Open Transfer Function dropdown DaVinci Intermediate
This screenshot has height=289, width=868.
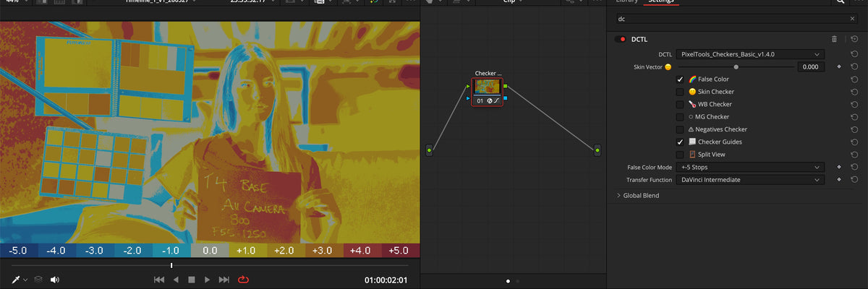(750, 179)
